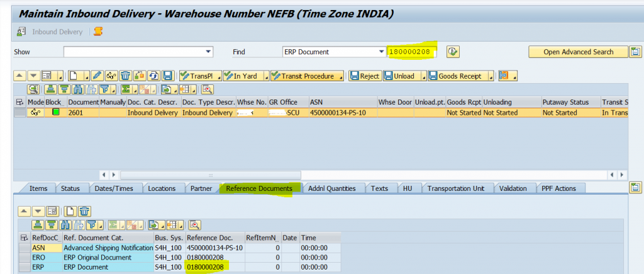Click the glasses Display/Change toggle icon
Image resolution: width=644 pixels, height=274 pixels.
(111, 76)
